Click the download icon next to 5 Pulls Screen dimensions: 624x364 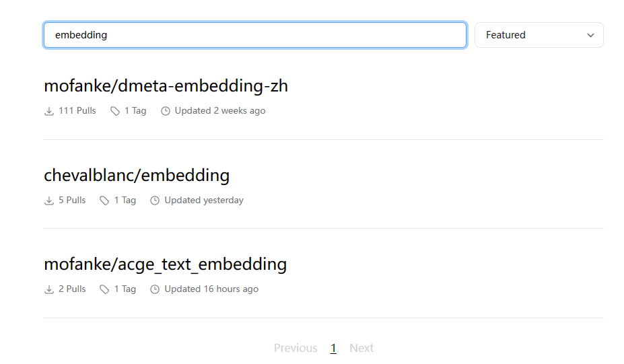[x=49, y=201]
